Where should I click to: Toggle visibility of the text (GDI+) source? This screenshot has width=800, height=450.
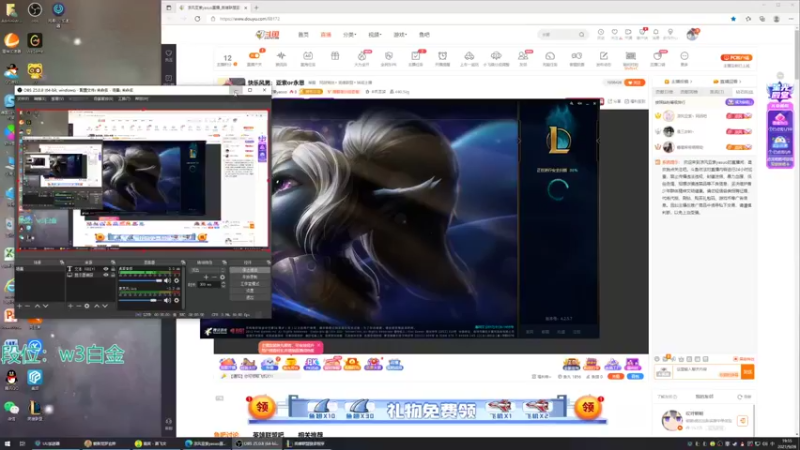tap(106, 269)
